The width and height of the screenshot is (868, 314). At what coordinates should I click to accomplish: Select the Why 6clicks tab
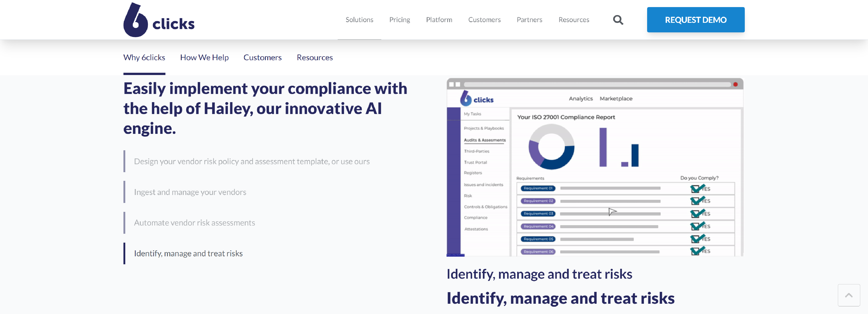point(144,58)
